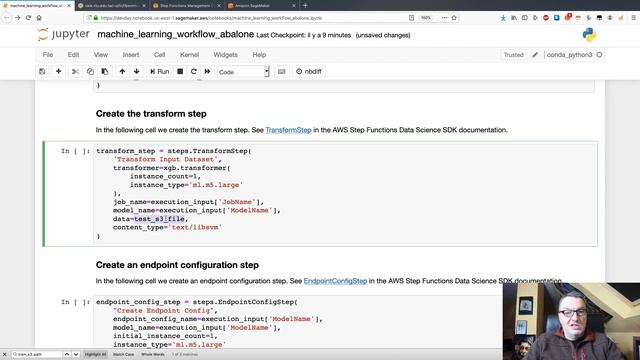Click the Jupyter logo
The width and height of the screenshot is (640, 360).
click(63, 35)
